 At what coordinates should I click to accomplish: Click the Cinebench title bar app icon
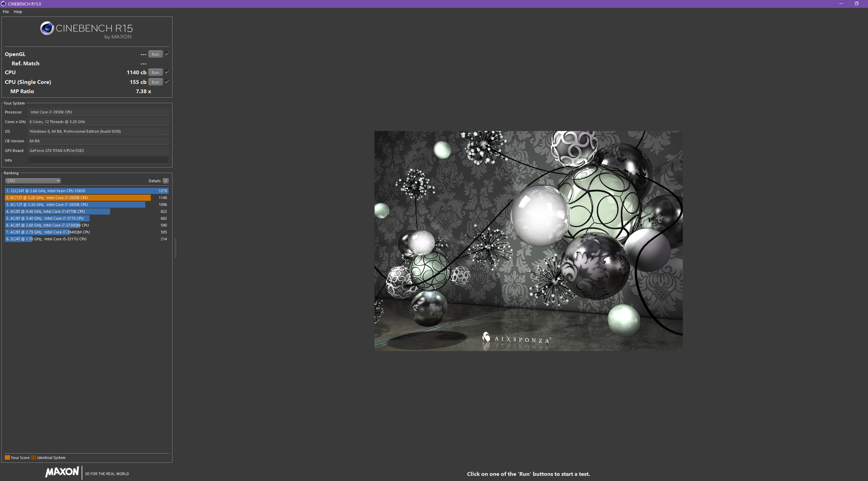pyautogui.click(x=3, y=4)
